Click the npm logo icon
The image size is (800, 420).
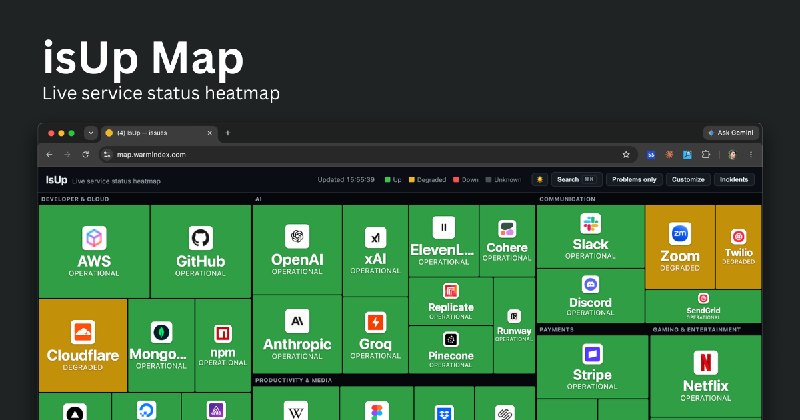click(x=222, y=334)
